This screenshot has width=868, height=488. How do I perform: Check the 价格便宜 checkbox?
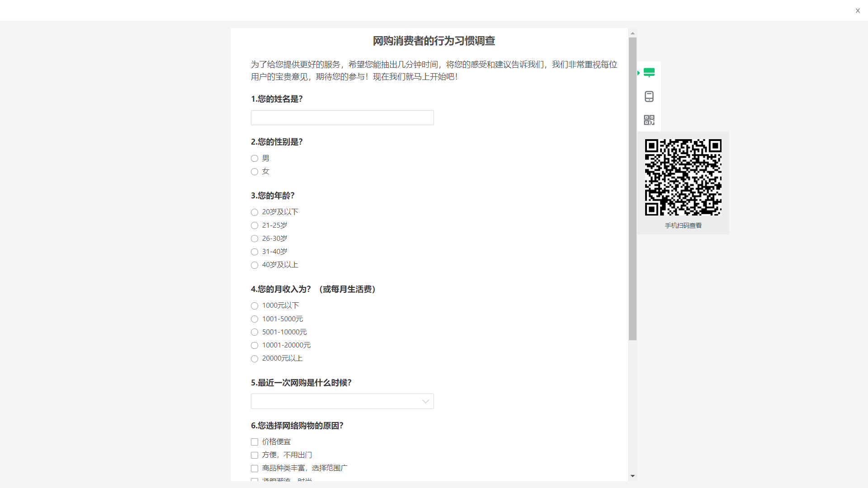[255, 442]
